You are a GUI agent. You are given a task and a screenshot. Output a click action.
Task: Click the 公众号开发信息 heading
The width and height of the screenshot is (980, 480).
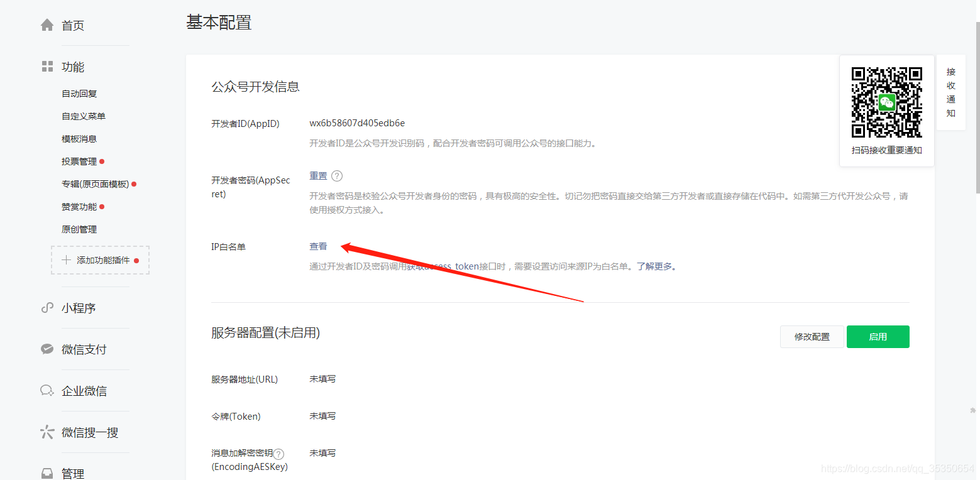255,87
